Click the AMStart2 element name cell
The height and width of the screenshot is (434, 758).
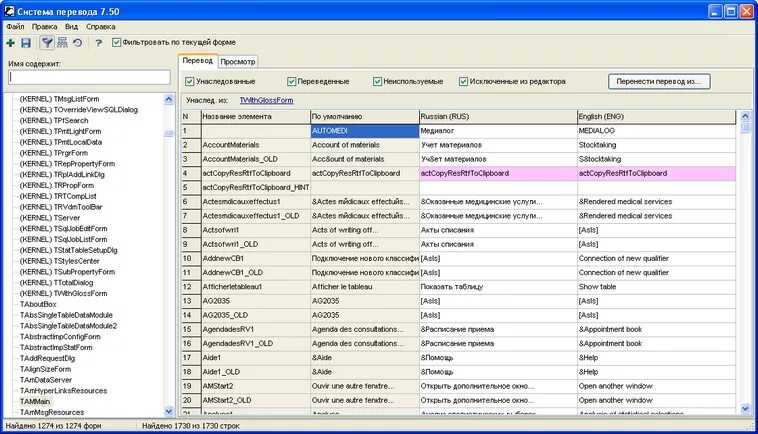[x=255, y=387]
